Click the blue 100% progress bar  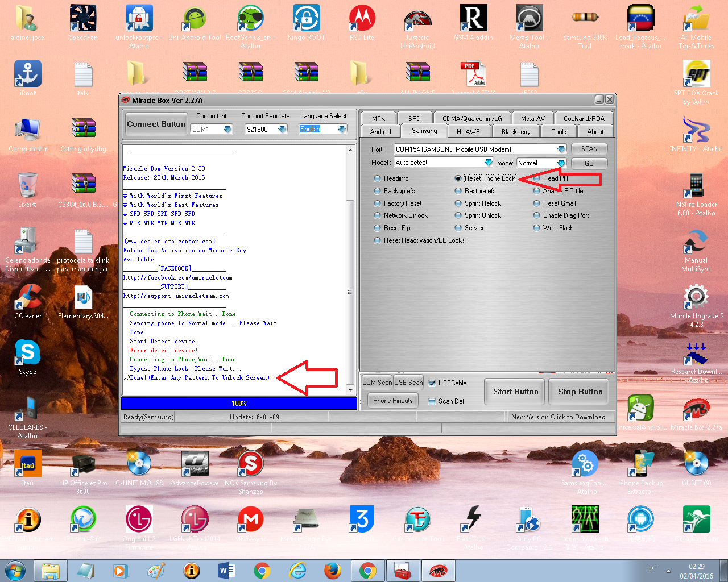[x=239, y=404]
